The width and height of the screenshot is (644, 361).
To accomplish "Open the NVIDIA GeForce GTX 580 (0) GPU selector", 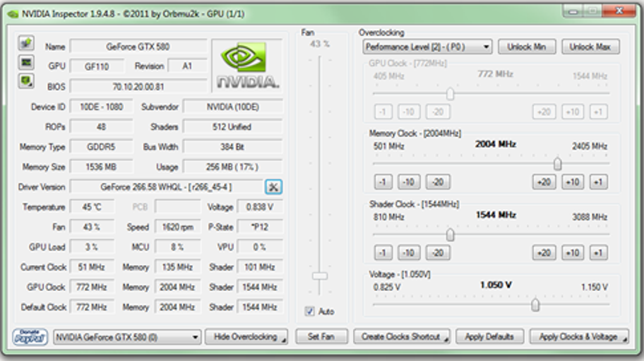I will [128, 337].
